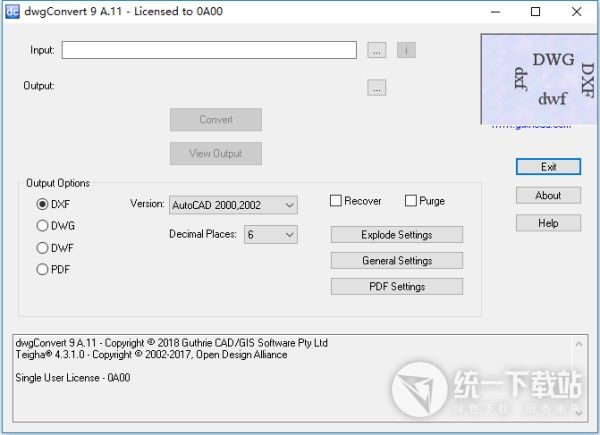Click the Teigha copyright log line

pos(151,355)
